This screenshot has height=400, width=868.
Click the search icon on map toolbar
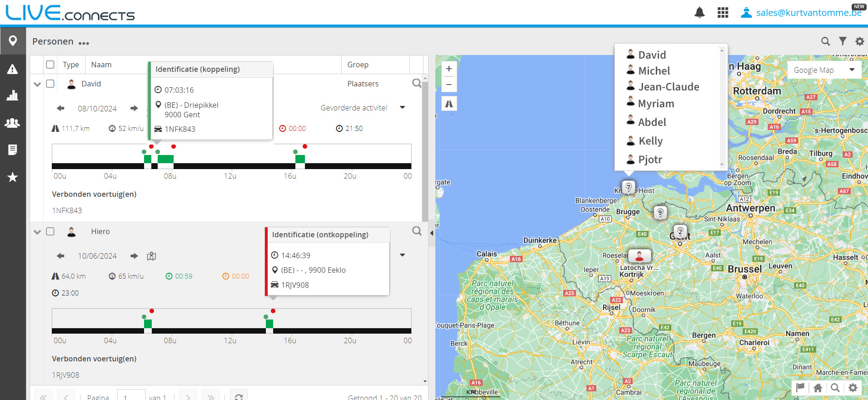tap(835, 388)
